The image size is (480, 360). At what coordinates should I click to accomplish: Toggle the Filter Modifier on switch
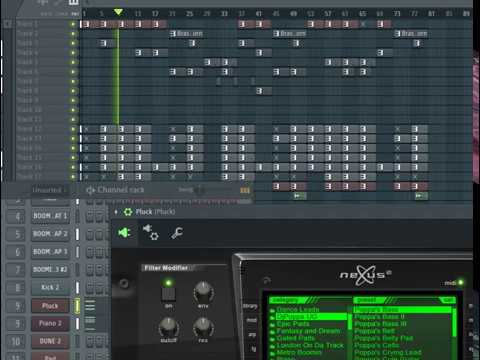pyautogui.click(x=168, y=293)
